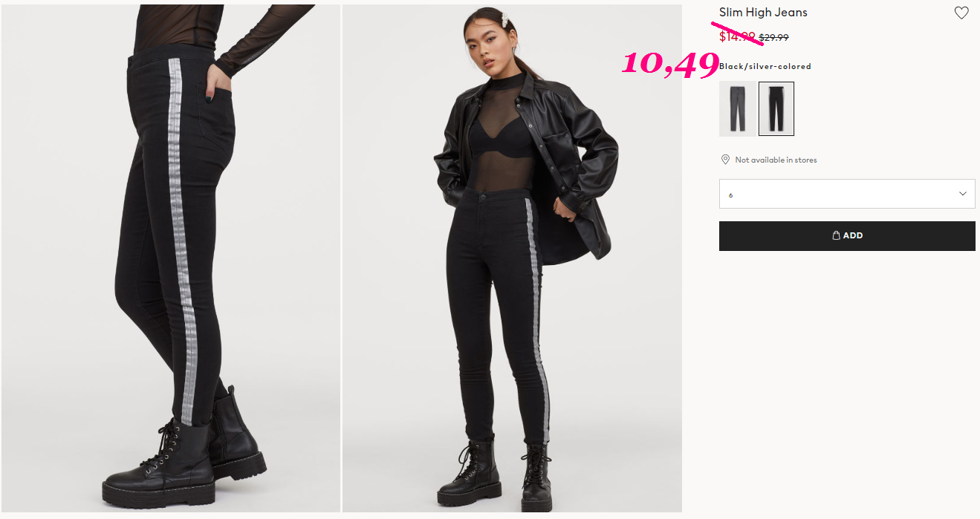This screenshot has height=519, width=980.
Task: Select the gray jeans color swatch
Action: click(738, 108)
